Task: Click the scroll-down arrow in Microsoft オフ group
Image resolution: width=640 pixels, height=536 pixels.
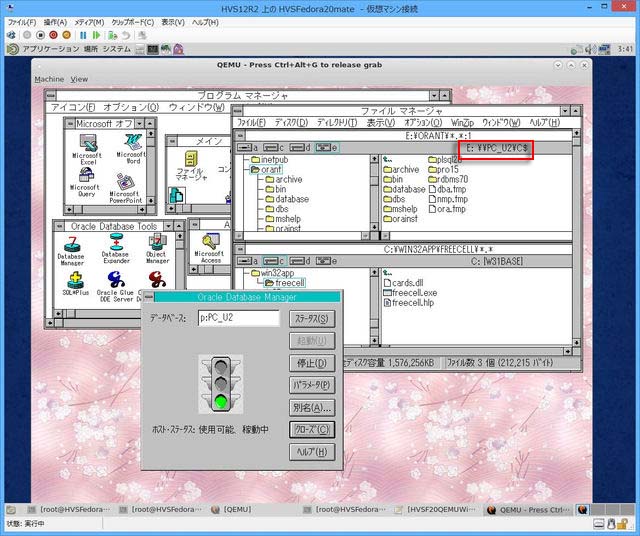Action: tap(151, 200)
